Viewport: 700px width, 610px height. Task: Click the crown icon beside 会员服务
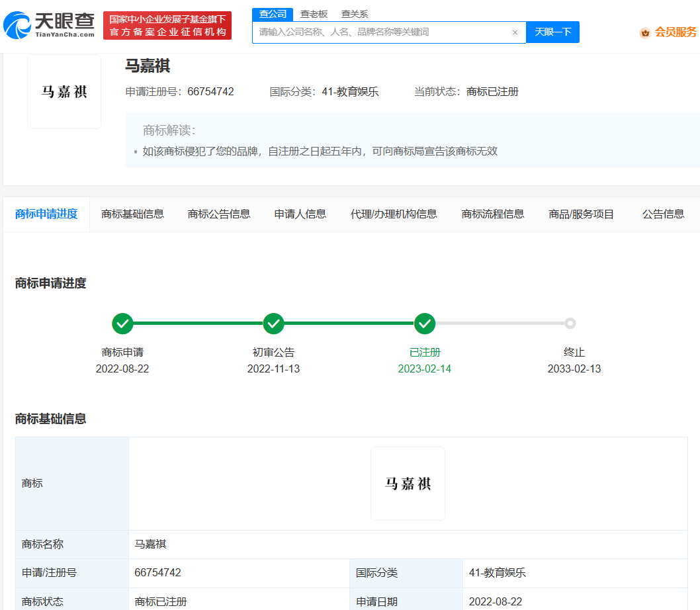pyautogui.click(x=645, y=32)
